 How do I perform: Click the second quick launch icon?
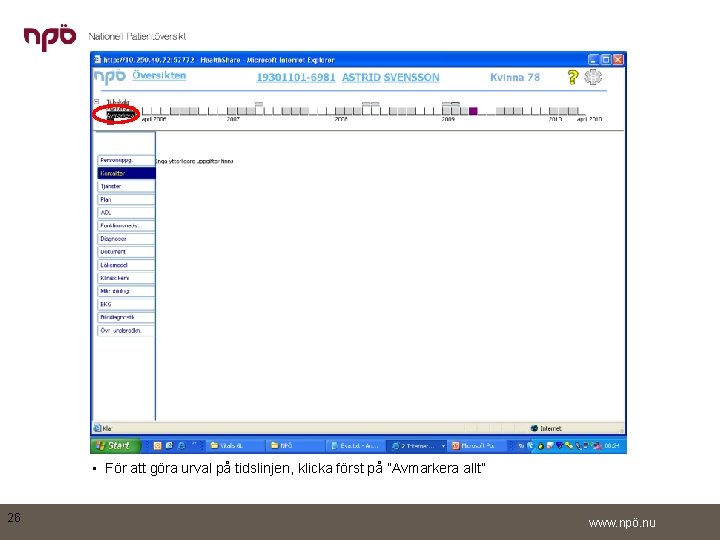[x=169, y=445]
